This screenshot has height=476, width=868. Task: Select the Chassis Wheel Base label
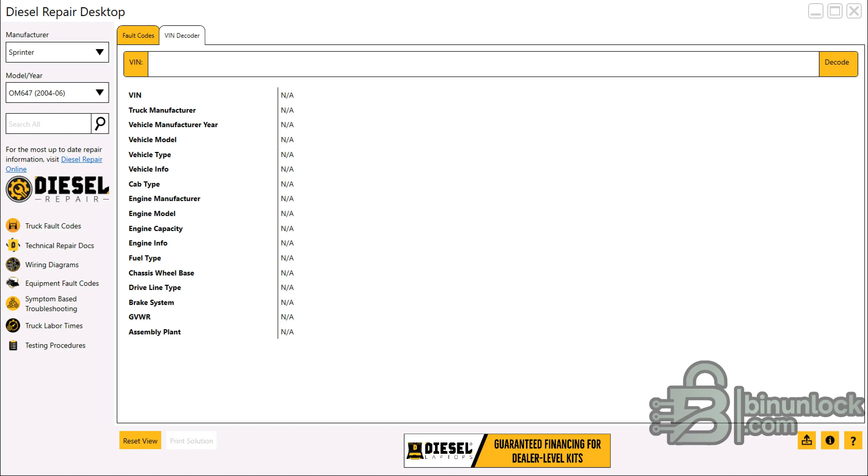[x=161, y=273]
